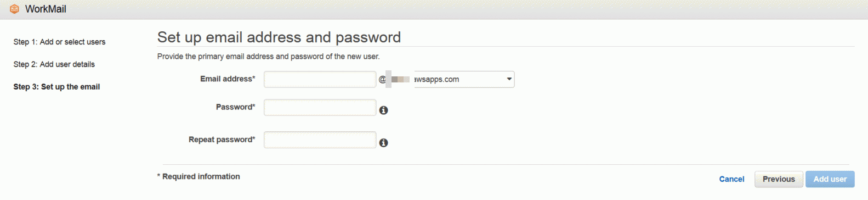Viewport: 868px width, 200px height.
Task: Click the Cancel link
Action: pyautogui.click(x=731, y=179)
